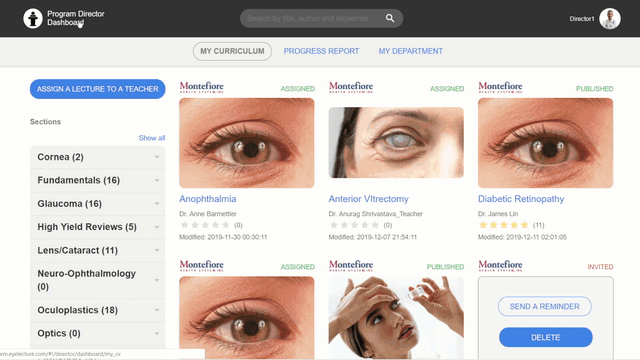Click the Delete button on invited card
Viewport: 640px width, 360px height.
[545, 338]
